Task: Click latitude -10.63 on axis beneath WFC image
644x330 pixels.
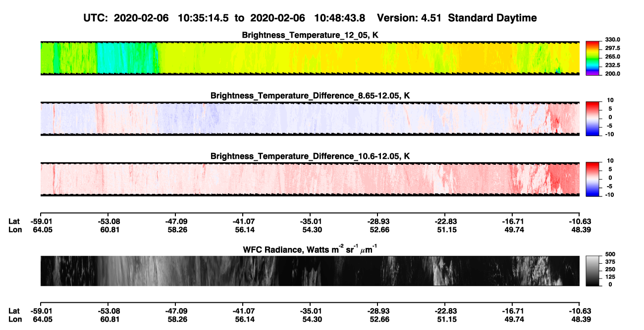Action: tap(580, 311)
